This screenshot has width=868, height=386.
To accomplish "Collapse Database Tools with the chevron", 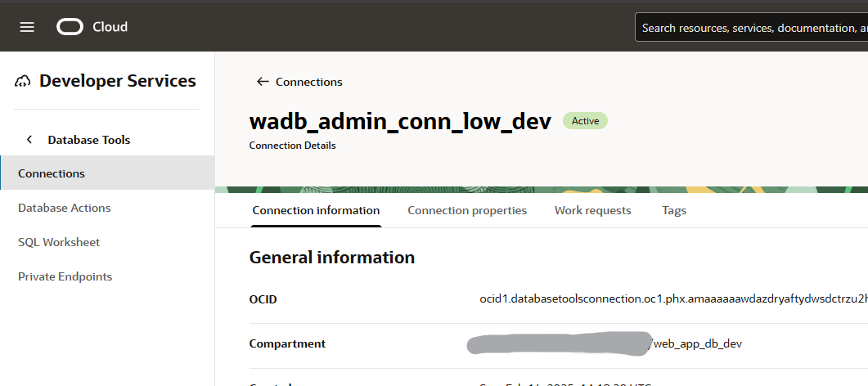I will [29, 139].
